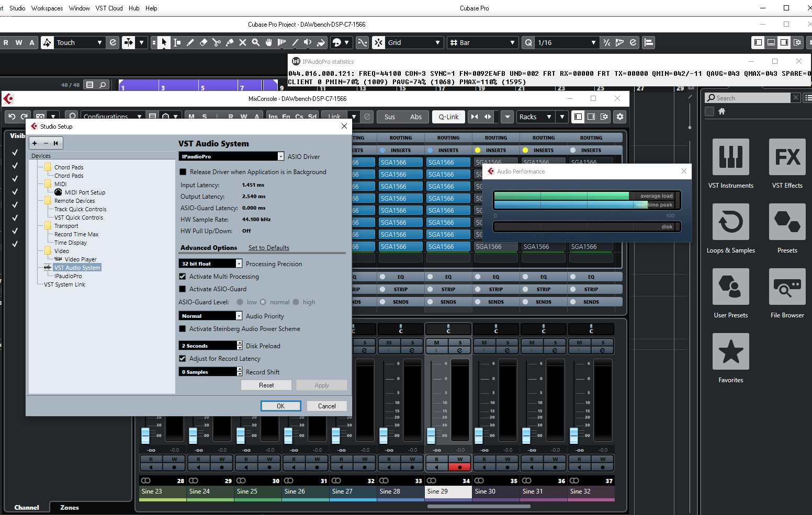Toggle Snap to Zero Crossing
812x515 pixels.
(x=363, y=42)
